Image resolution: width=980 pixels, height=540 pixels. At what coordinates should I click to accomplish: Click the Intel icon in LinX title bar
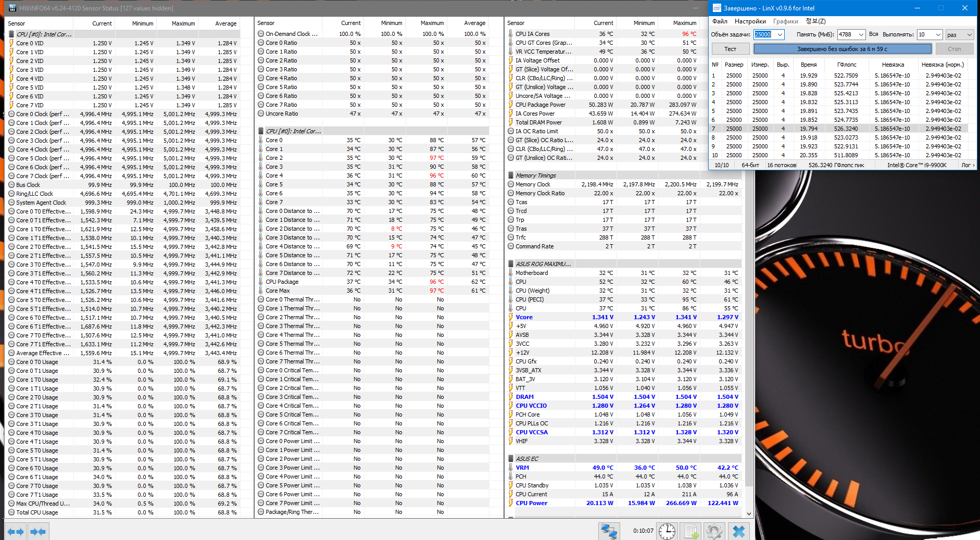coord(717,8)
